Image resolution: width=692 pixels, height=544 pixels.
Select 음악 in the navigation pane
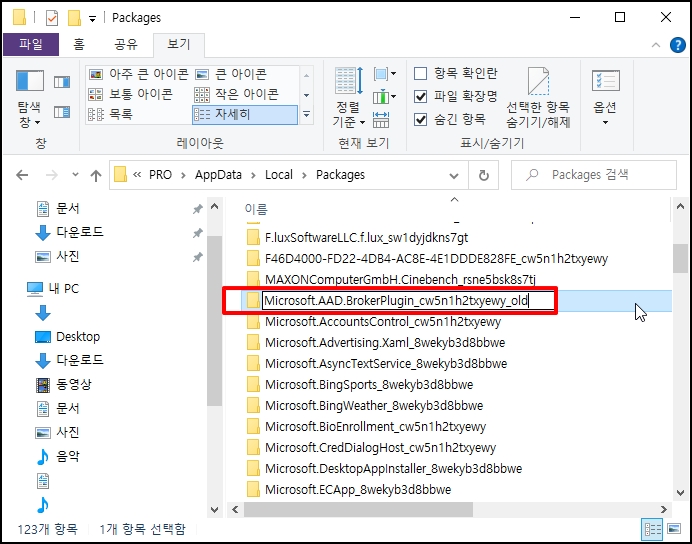(57, 456)
